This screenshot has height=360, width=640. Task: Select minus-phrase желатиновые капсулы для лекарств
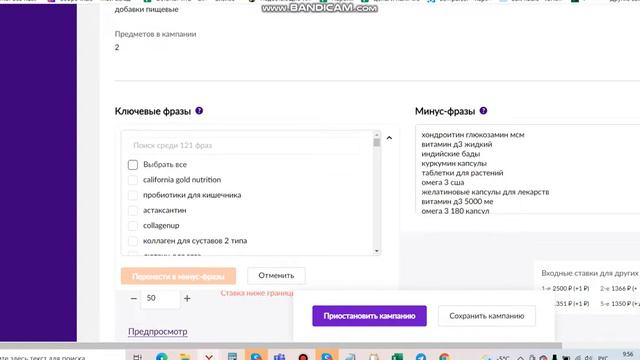(x=485, y=192)
